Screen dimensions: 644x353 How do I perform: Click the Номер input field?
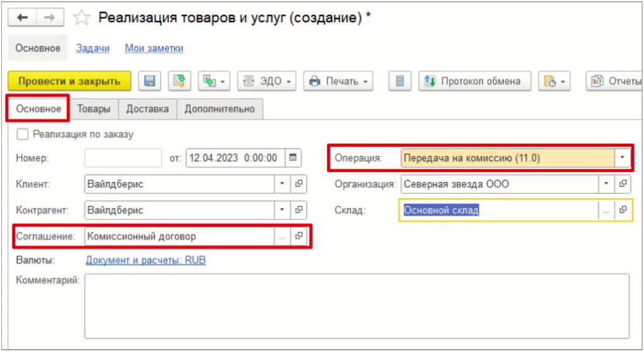(x=123, y=158)
